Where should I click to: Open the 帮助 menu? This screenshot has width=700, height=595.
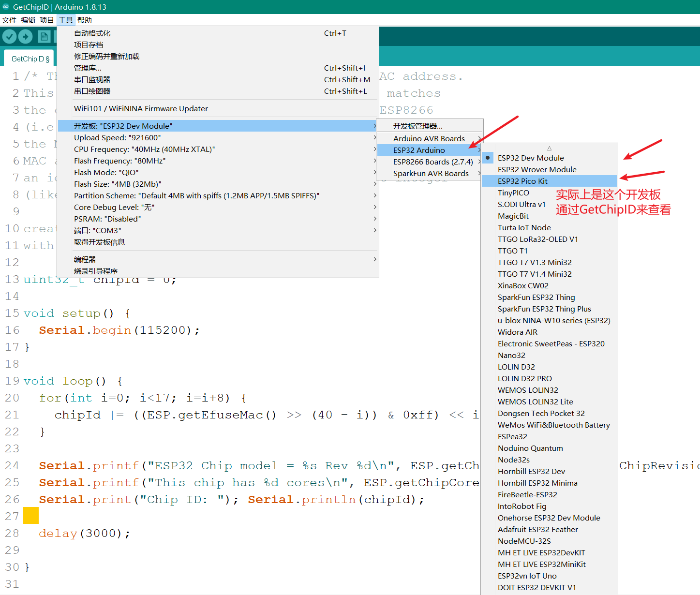(84, 20)
